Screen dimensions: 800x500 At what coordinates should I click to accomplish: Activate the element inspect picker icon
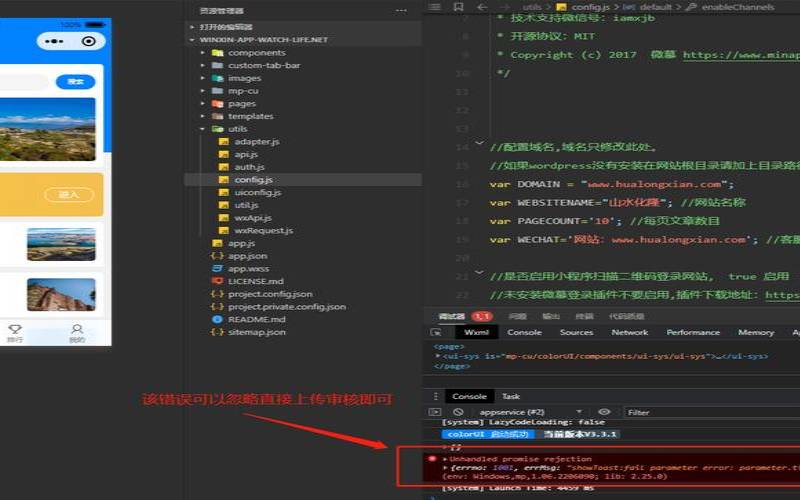coord(436,332)
